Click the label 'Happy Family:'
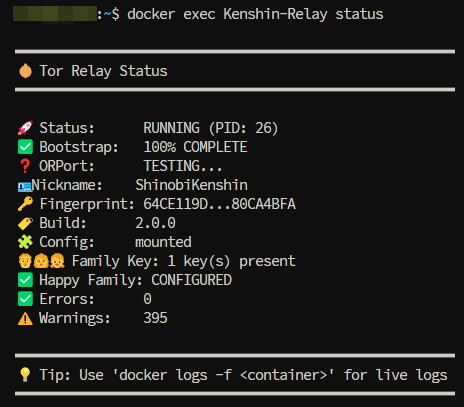 (91, 280)
